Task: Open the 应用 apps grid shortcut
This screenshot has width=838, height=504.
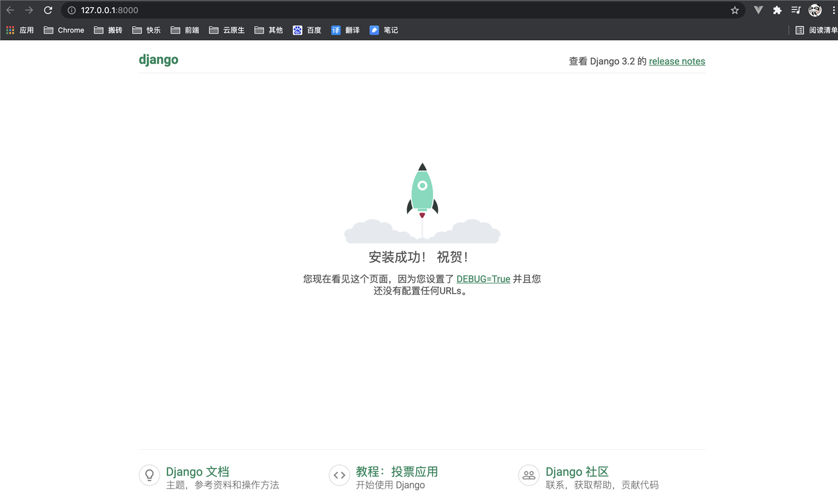Action: click(20, 30)
